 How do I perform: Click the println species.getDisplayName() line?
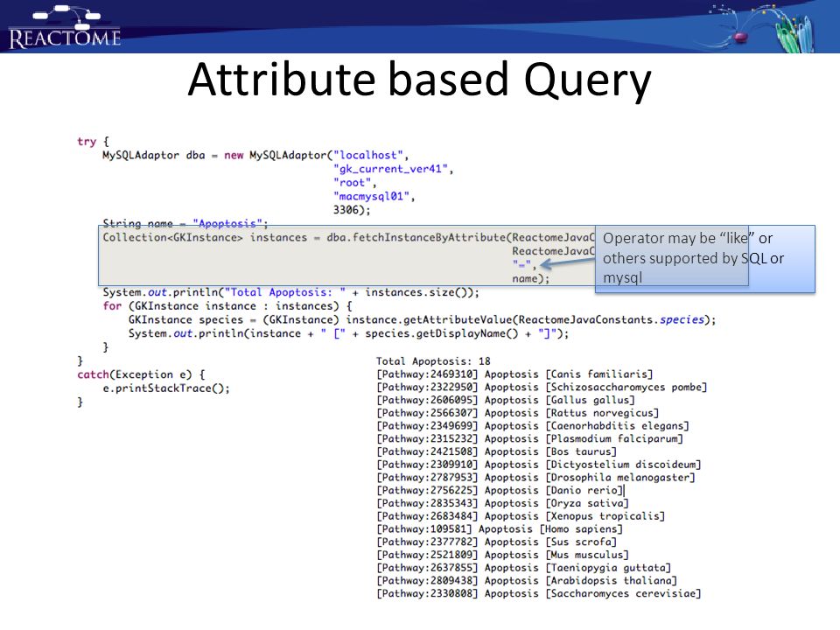[348, 333]
